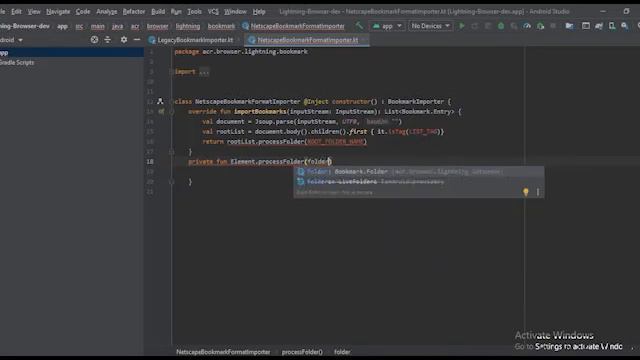Open the SDK Manager icon
Viewport: 640px width, 360px height.
point(599,26)
